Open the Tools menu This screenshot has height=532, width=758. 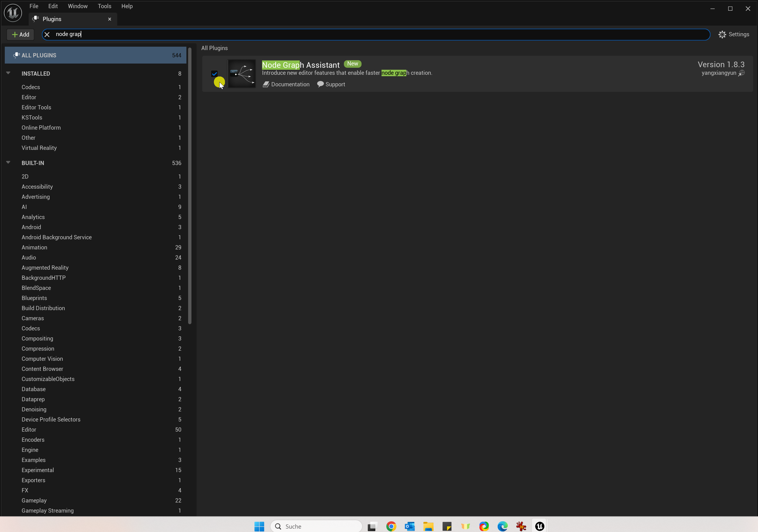coord(104,6)
